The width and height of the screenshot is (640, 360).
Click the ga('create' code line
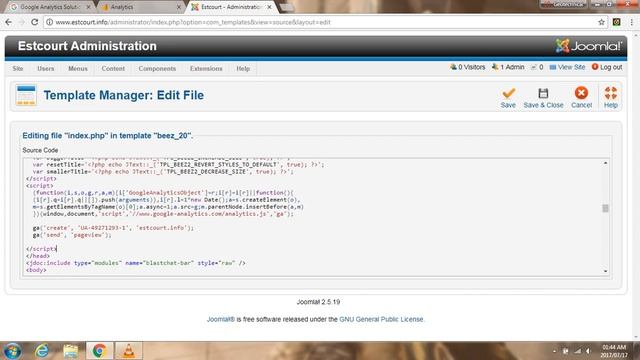click(113, 228)
